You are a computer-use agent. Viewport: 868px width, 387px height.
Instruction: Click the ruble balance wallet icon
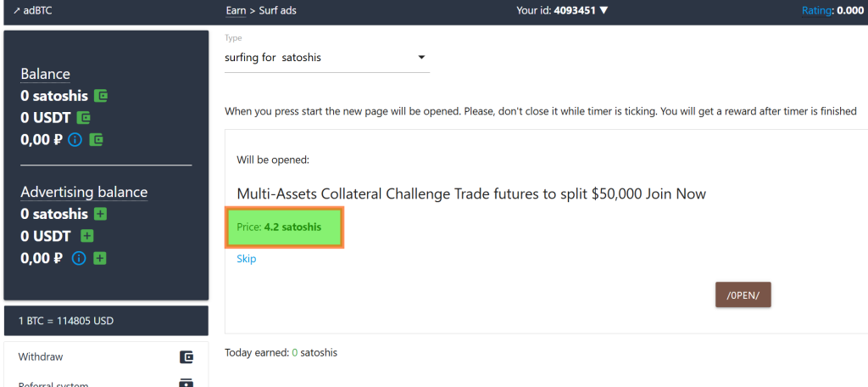(x=97, y=140)
